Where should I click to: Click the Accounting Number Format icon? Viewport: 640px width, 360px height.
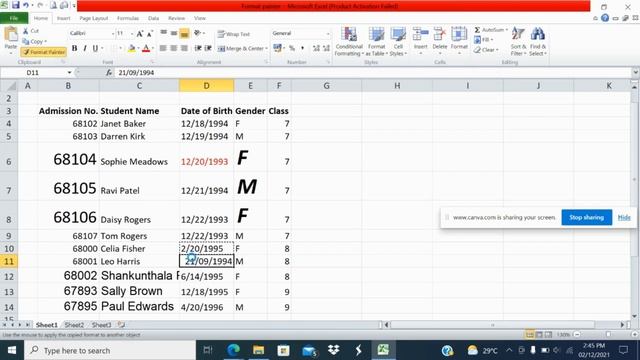277,49
